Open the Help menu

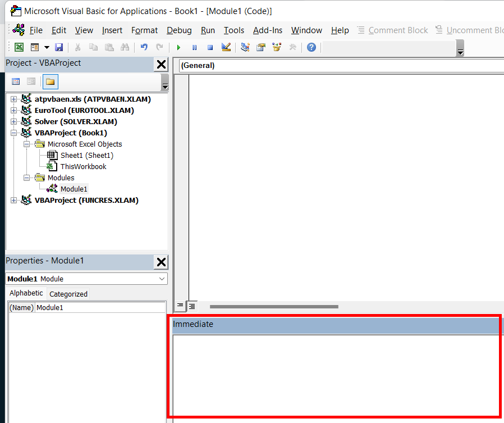coord(340,30)
